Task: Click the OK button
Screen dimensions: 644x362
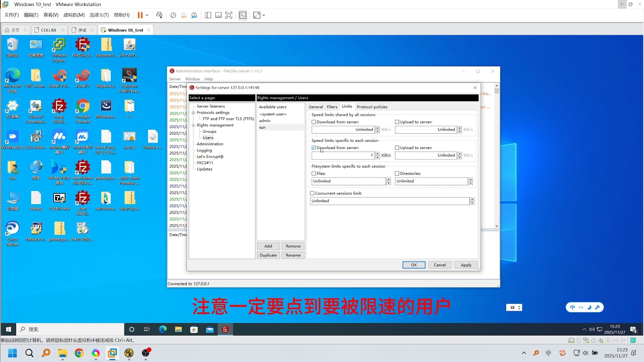Action: [x=414, y=265]
